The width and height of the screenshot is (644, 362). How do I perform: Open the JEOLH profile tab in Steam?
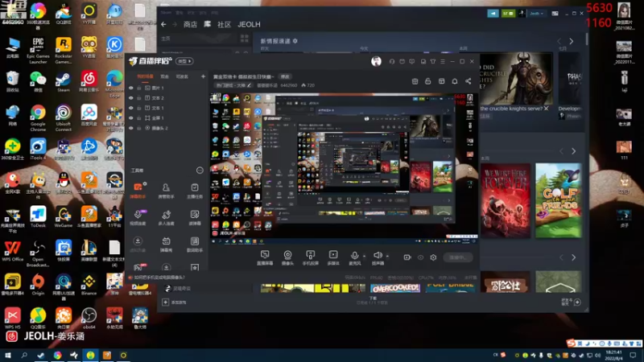point(249,25)
